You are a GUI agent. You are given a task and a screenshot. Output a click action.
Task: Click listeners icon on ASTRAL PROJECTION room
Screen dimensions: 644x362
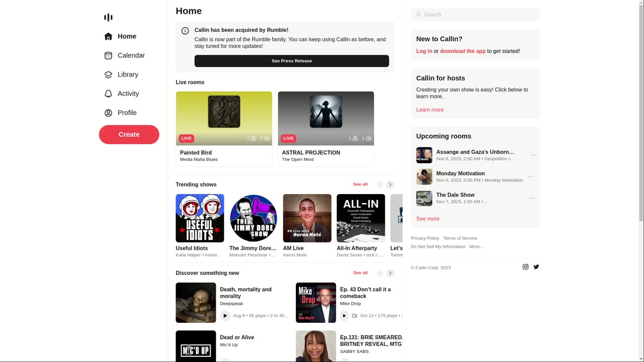coord(355,138)
